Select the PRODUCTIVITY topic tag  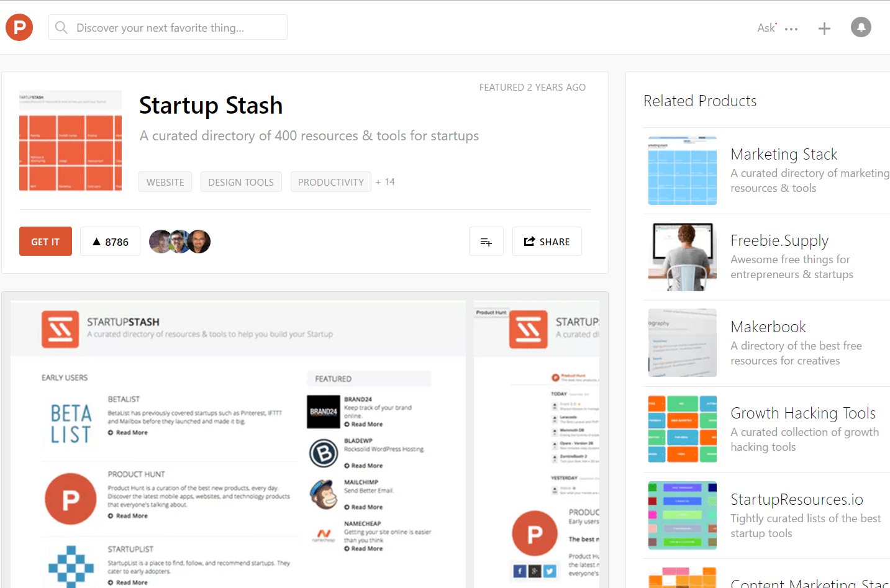click(x=330, y=182)
